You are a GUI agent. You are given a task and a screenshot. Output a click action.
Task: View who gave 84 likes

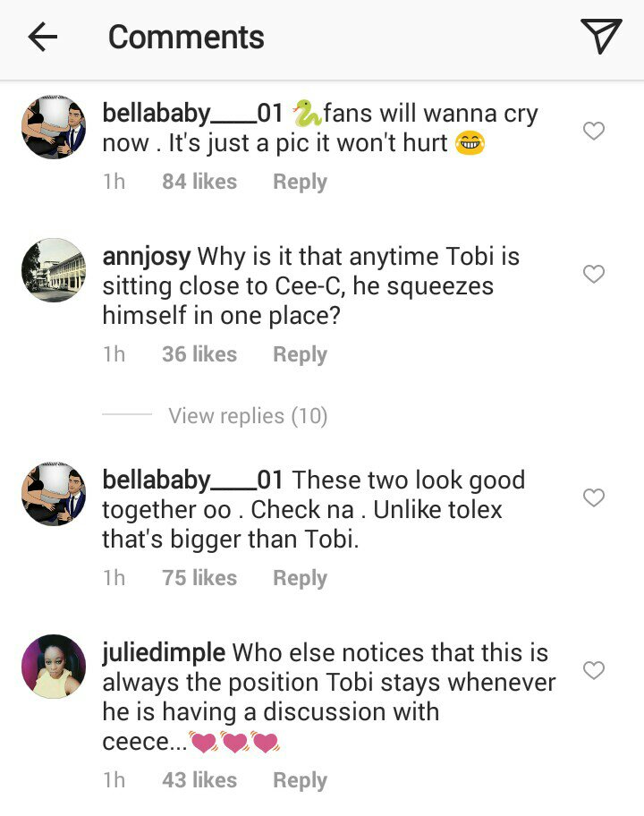(x=199, y=182)
